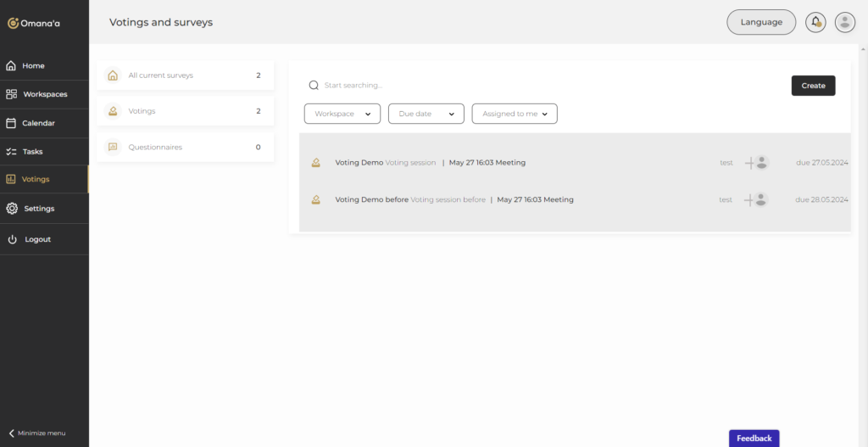The width and height of the screenshot is (868, 447).
Task: Click the notification bell icon
Action: 815,22
